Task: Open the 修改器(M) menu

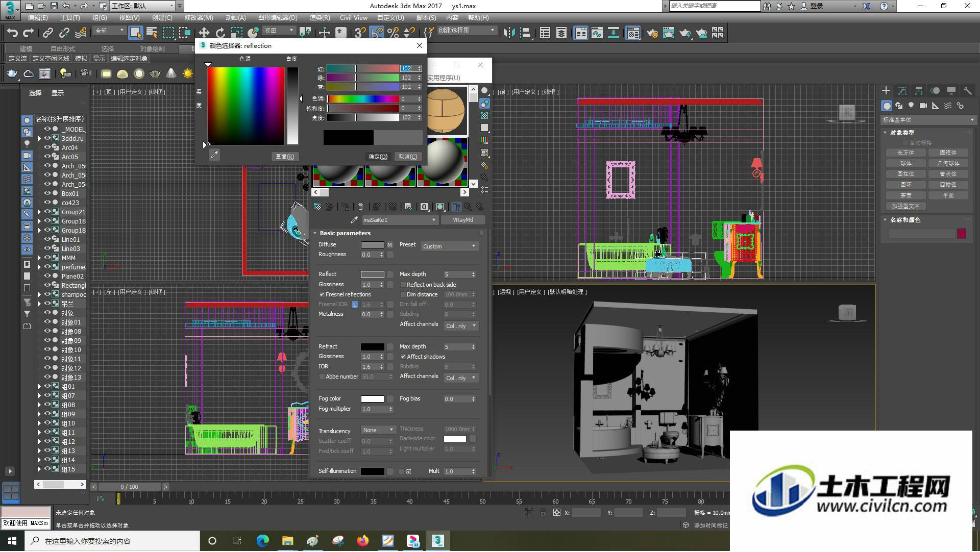Action: point(199,17)
